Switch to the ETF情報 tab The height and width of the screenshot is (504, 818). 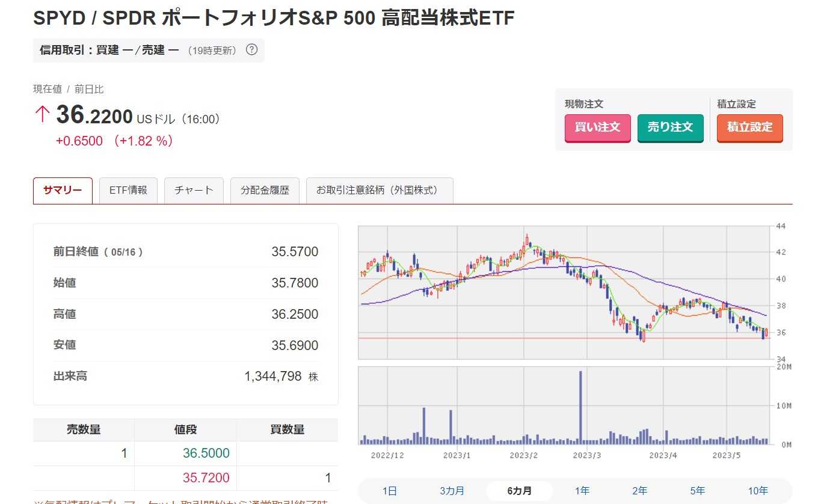[x=128, y=191]
